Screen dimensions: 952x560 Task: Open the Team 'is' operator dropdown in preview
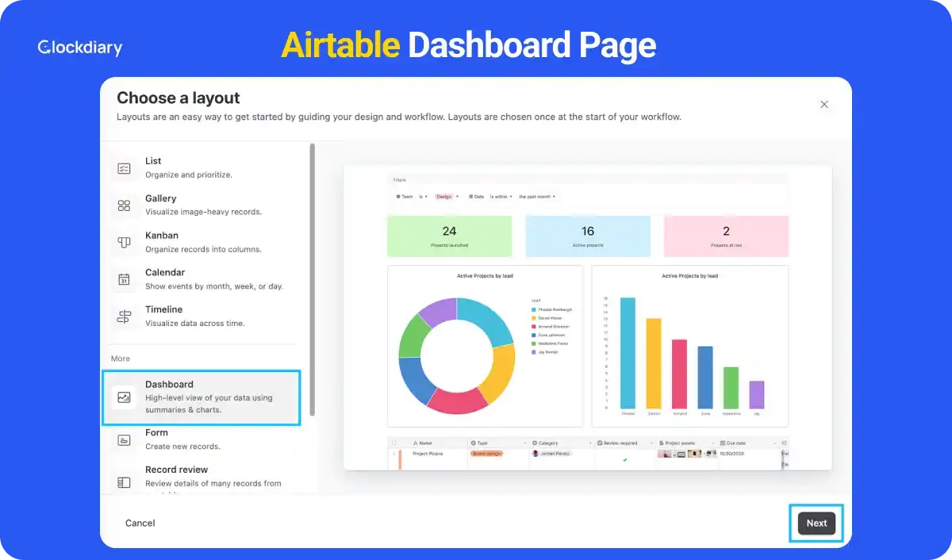[424, 196]
